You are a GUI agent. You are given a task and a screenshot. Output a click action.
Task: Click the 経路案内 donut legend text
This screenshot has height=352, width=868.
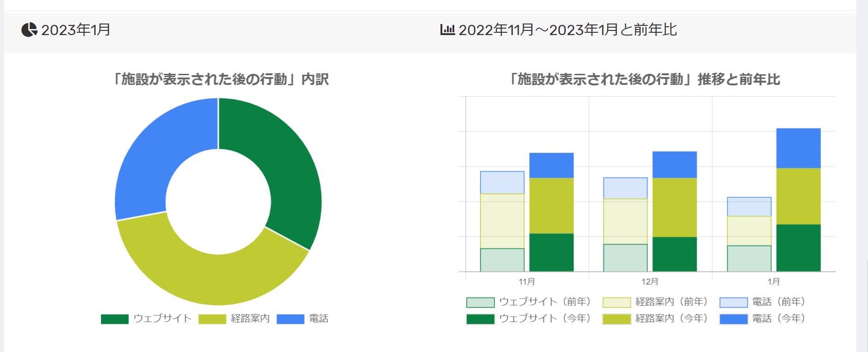tap(250, 318)
